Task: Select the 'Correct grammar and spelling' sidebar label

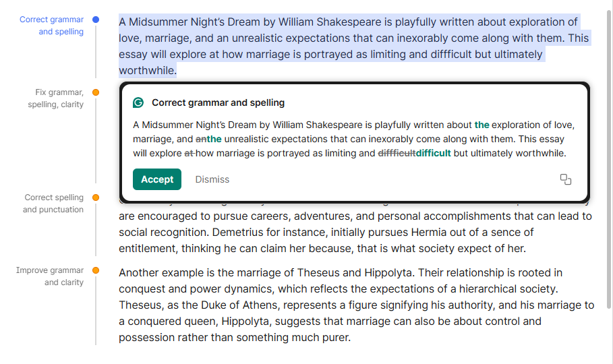Action: click(x=52, y=26)
